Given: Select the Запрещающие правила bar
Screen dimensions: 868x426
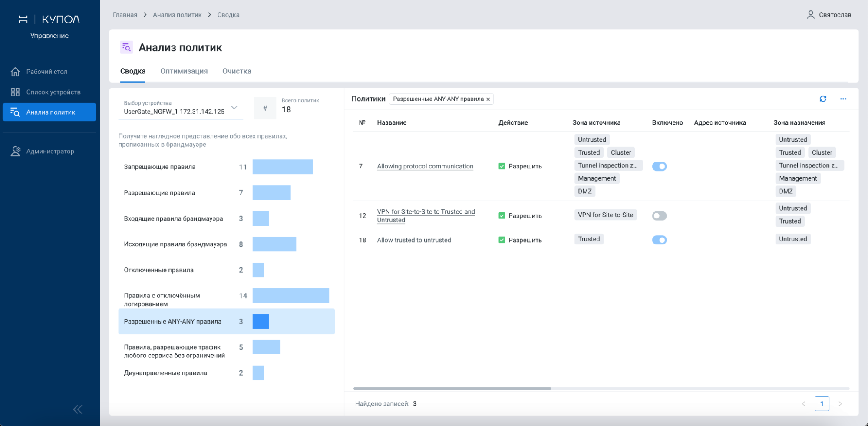Looking at the screenshot, I should (x=282, y=167).
